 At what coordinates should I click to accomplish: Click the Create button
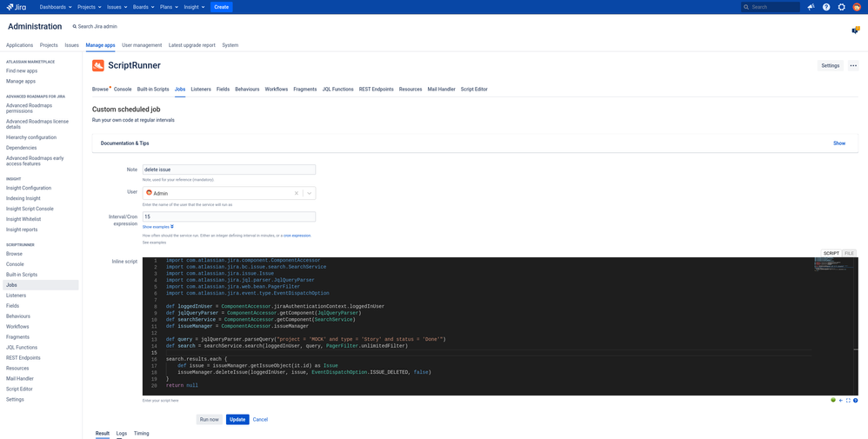(222, 7)
